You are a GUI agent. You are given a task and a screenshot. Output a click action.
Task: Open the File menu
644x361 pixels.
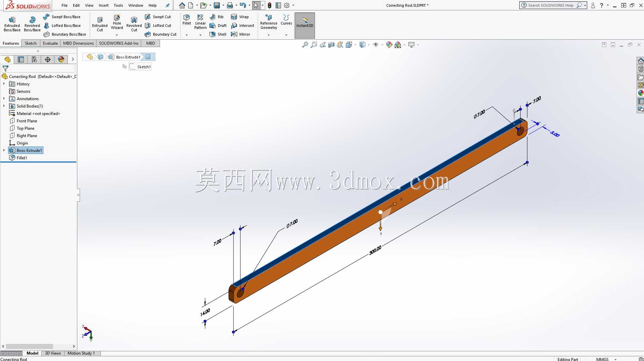[x=65, y=5]
